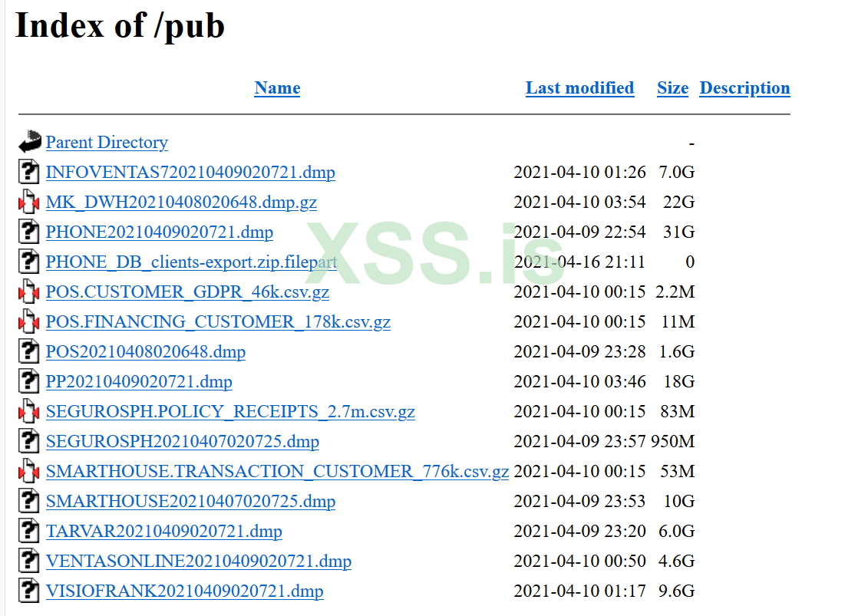Open MK_DWH20210408020648.dmp.gz file link
The height and width of the screenshot is (616, 868).
click(181, 202)
